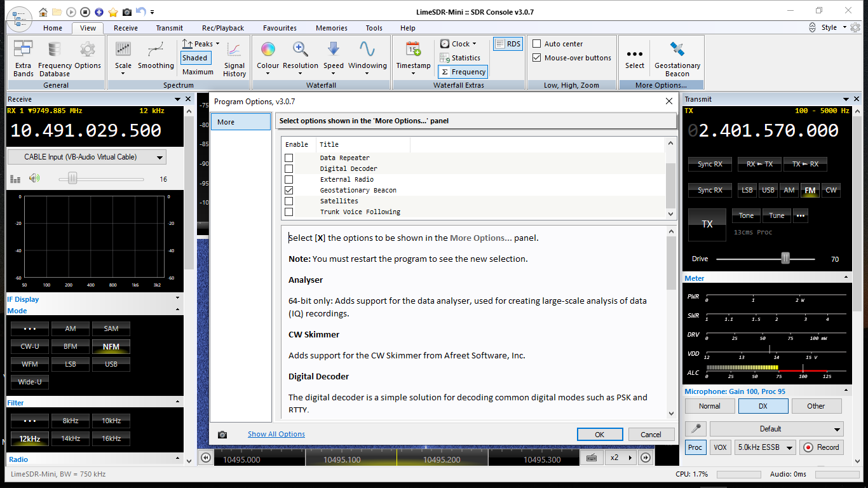The width and height of the screenshot is (868, 488).
Task: Click the Select more-options button
Action: tap(634, 58)
